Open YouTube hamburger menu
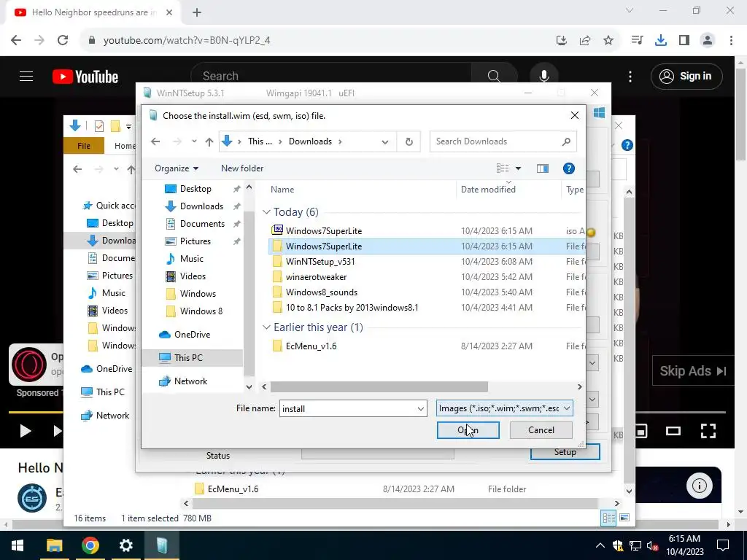Image resolution: width=747 pixels, height=560 pixels. click(26, 76)
